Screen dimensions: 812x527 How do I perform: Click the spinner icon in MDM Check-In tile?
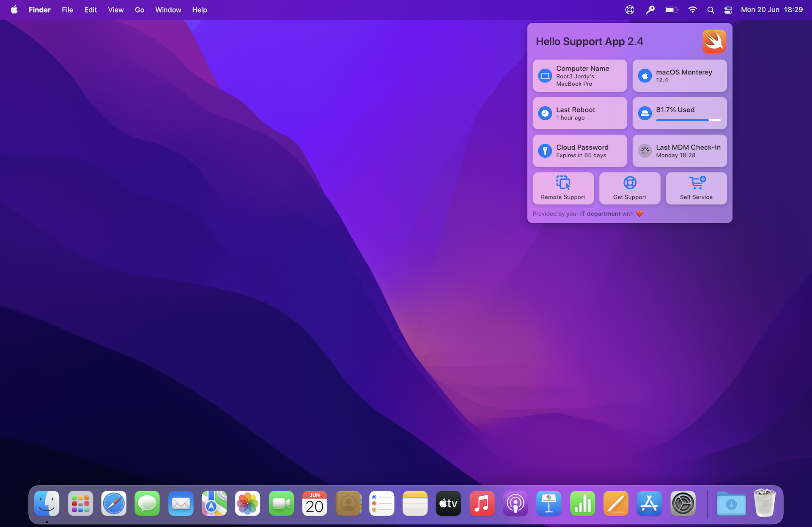[x=645, y=151]
